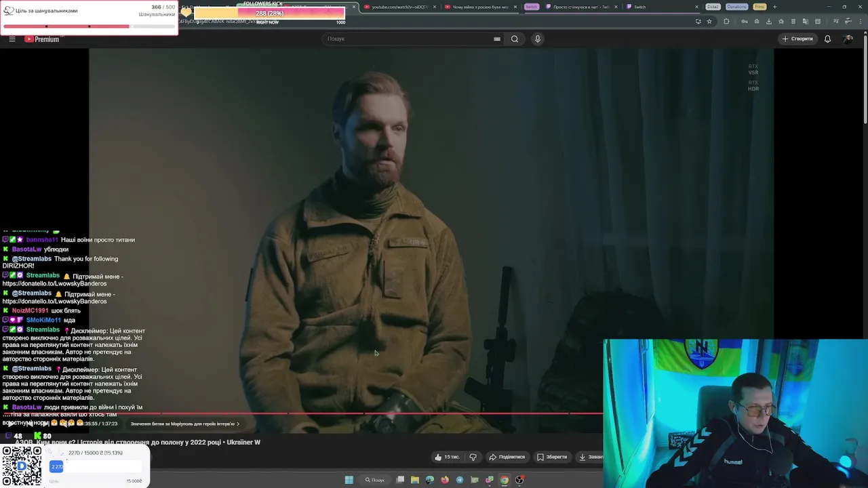Click the magnifier search button

[515, 39]
